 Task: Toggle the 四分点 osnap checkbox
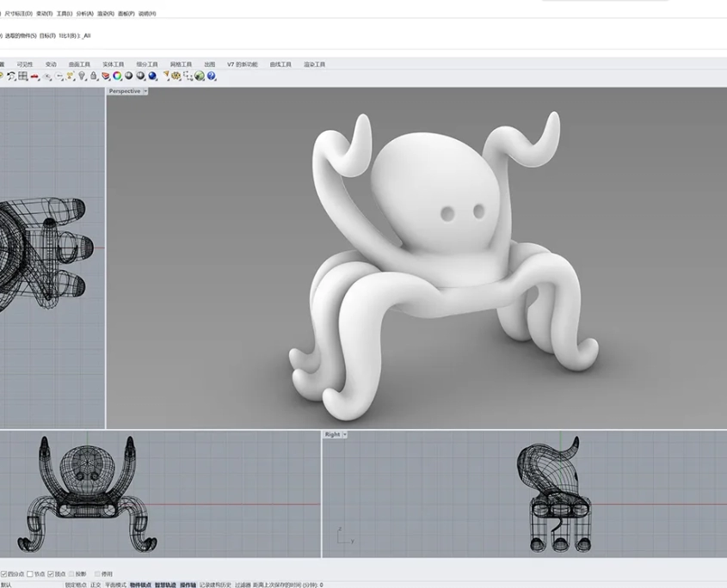tap(4, 573)
